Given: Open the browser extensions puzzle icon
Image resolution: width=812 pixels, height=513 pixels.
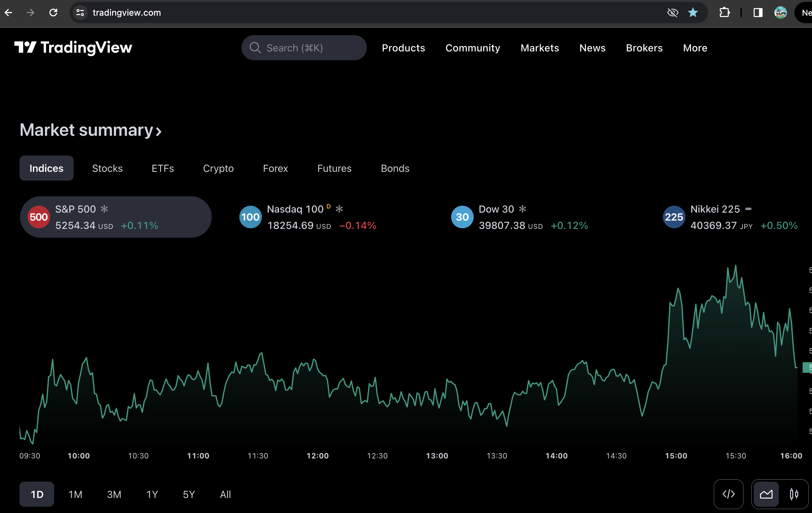Looking at the screenshot, I should tap(724, 13).
